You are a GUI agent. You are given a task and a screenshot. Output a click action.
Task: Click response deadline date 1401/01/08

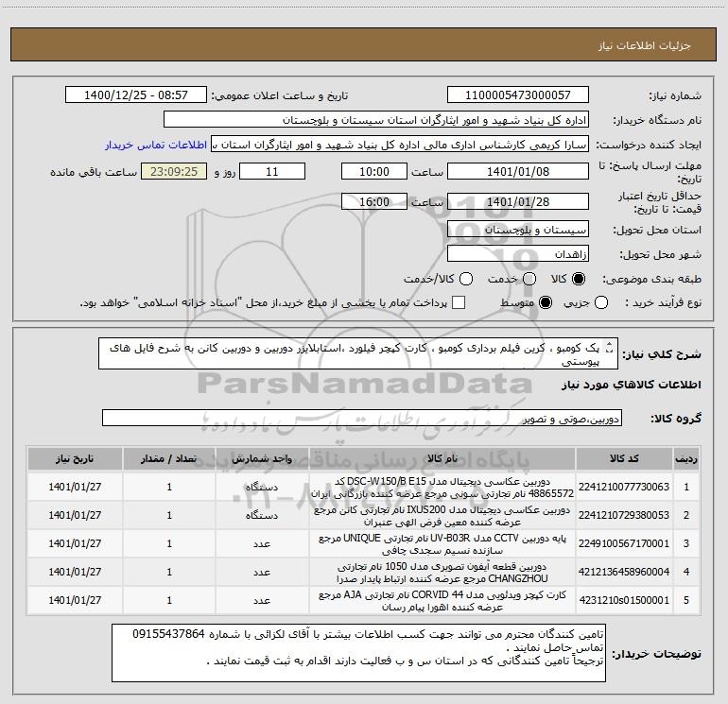point(518,171)
